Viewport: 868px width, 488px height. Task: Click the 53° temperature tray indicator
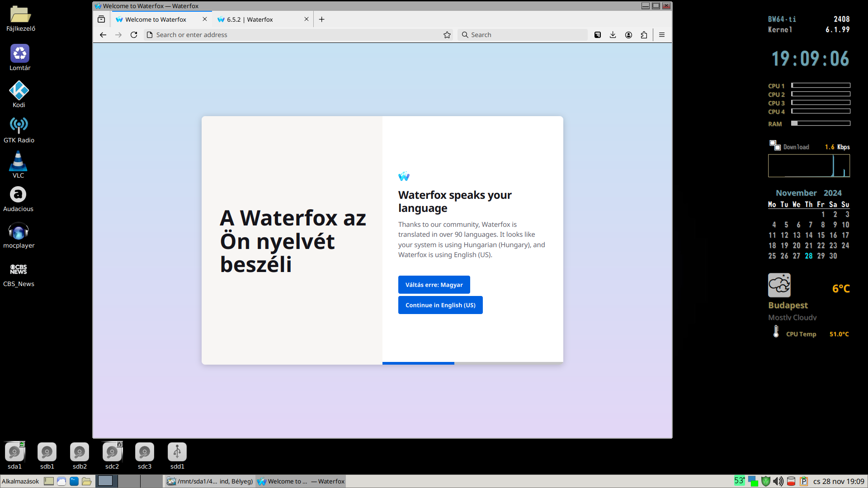pos(740,481)
